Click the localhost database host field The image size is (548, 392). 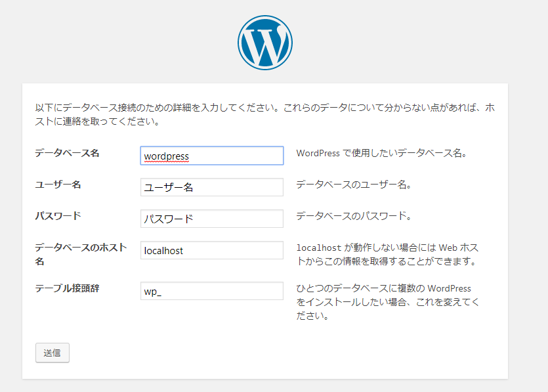pyautogui.click(x=212, y=250)
